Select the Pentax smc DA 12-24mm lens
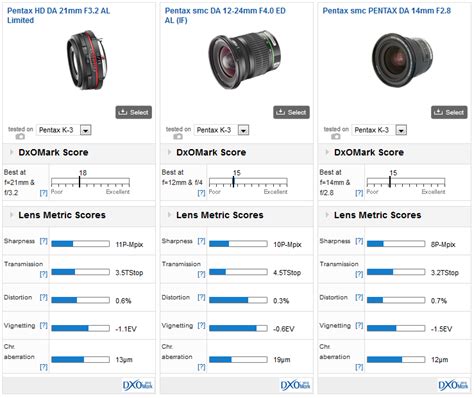474x398 pixels. point(291,112)
